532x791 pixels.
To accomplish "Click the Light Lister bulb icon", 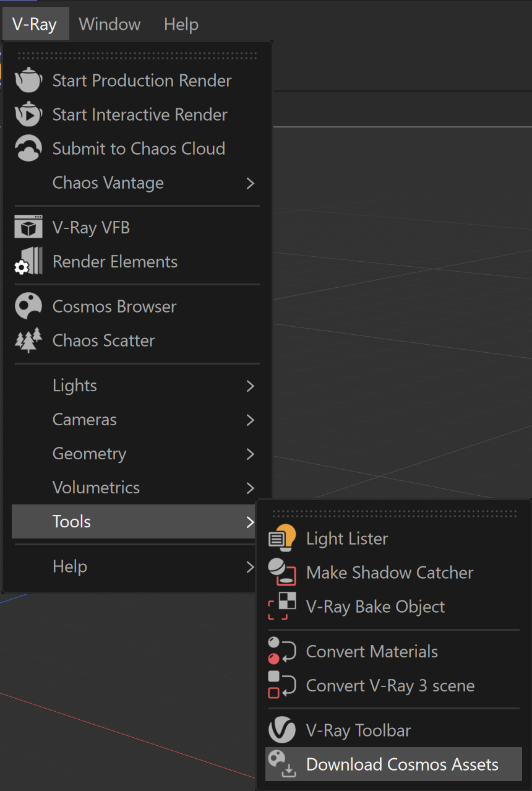I will coord(282,538).
